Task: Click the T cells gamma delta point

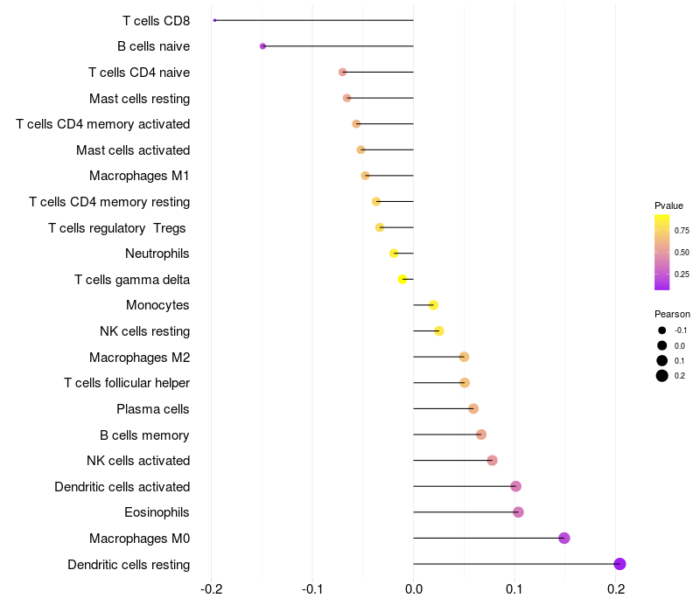Action: click(402, 279)
